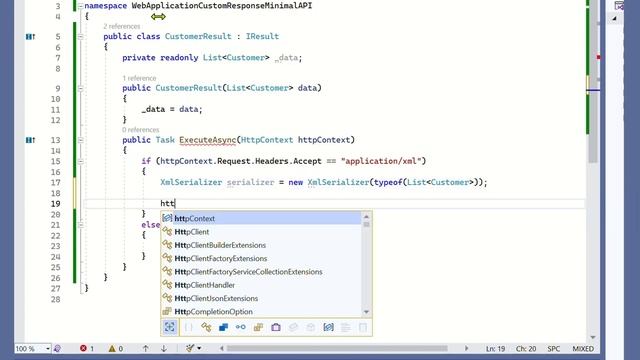Toggle the enums filter in completion list

[258, 327]
